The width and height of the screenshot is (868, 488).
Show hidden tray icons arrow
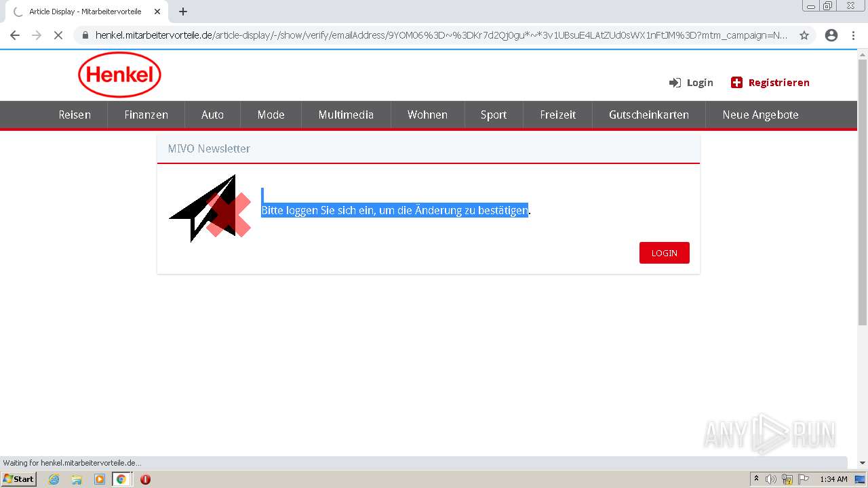coord(756,479)
